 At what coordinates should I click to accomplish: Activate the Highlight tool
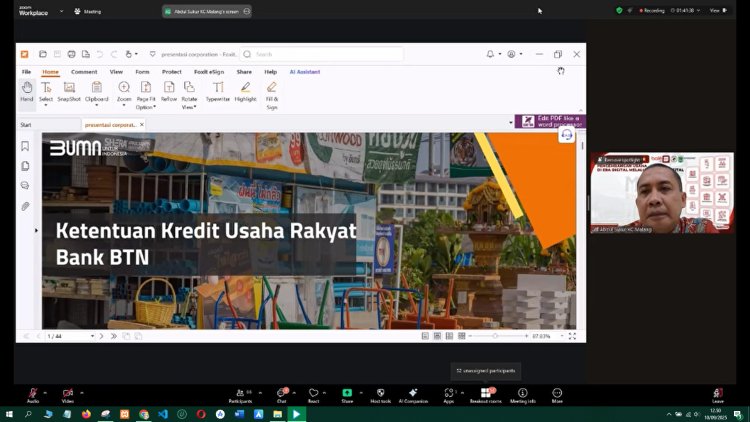pyautogui.click(x=245, y=90)
